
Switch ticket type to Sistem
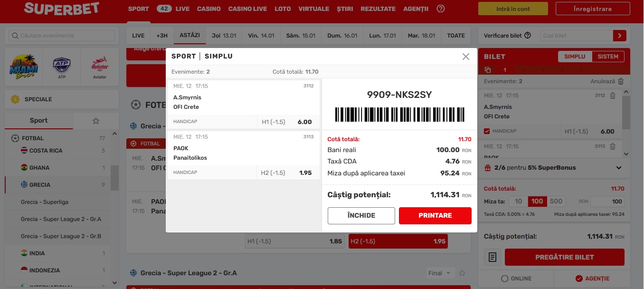(608, 57)
